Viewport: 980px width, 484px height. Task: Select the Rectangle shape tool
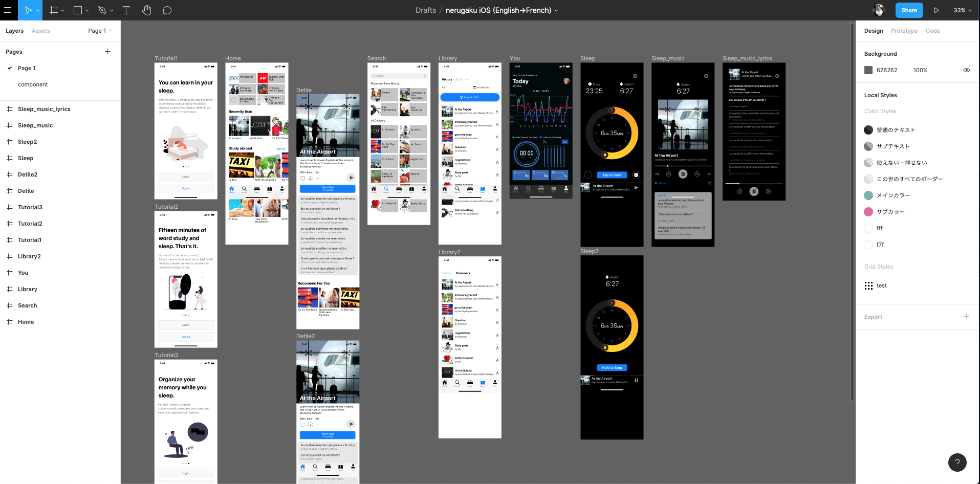[x=78, y=10]
